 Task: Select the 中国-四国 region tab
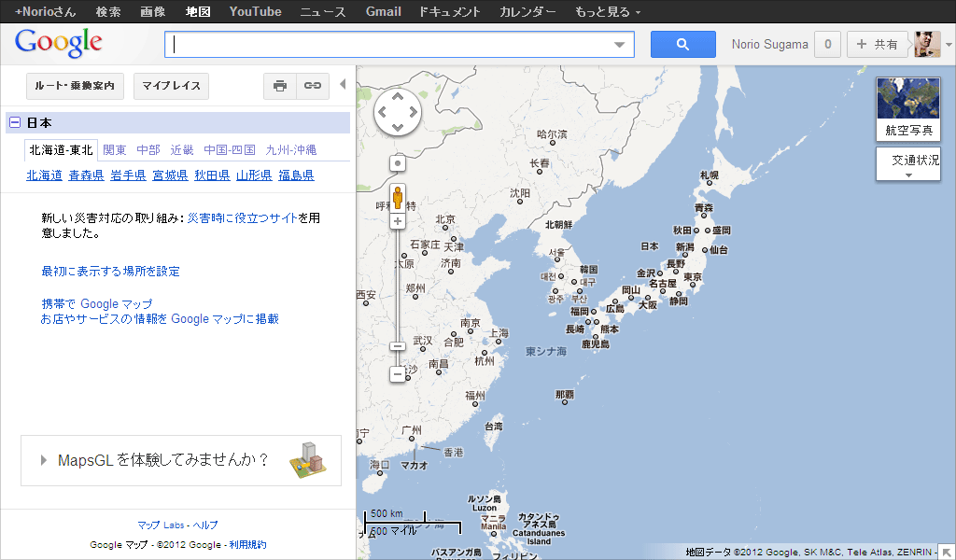pyautogui.click(x=230, y=150)
